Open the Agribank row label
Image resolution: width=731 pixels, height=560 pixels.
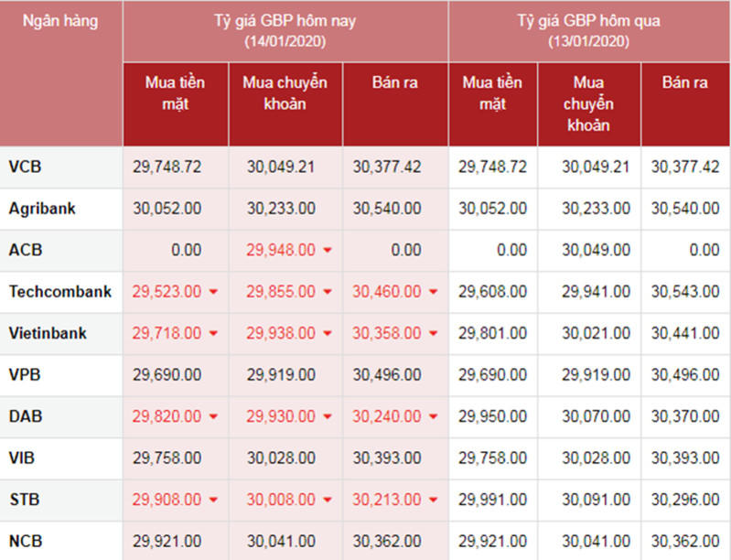tap(42, 209)
